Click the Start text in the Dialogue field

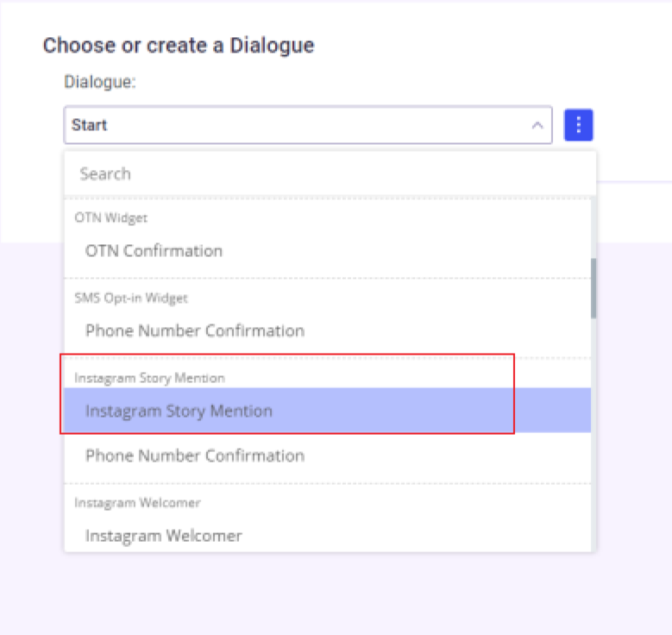tap(90, 125)
